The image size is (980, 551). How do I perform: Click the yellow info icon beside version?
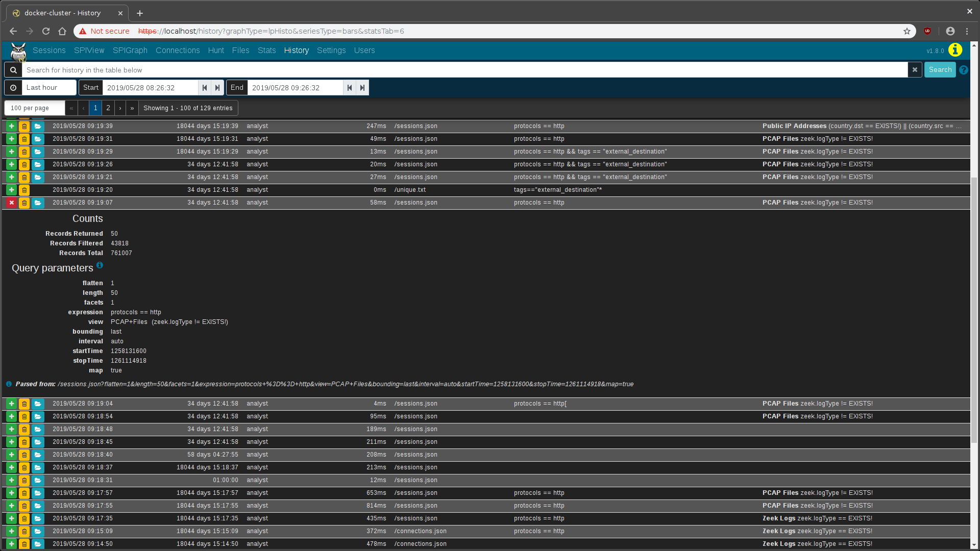(955, 50)
